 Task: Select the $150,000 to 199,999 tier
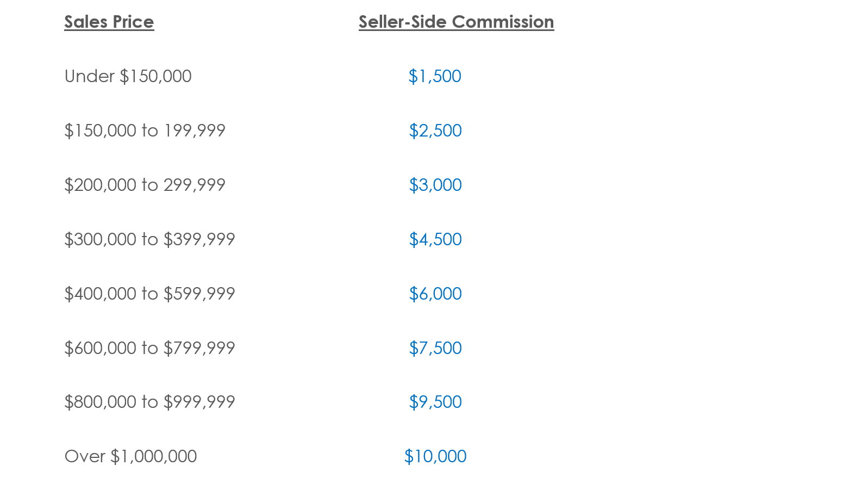point(145,131)
